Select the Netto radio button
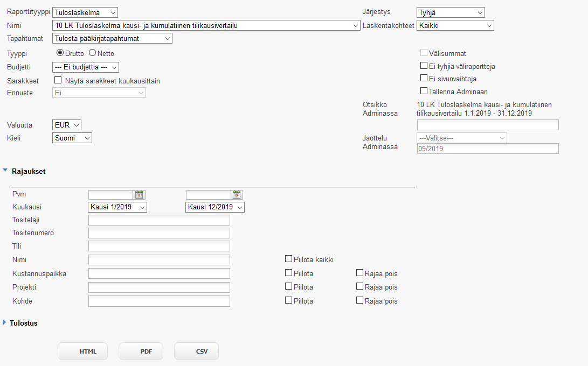This screenshot has height=366, width=588. (92, 53)
